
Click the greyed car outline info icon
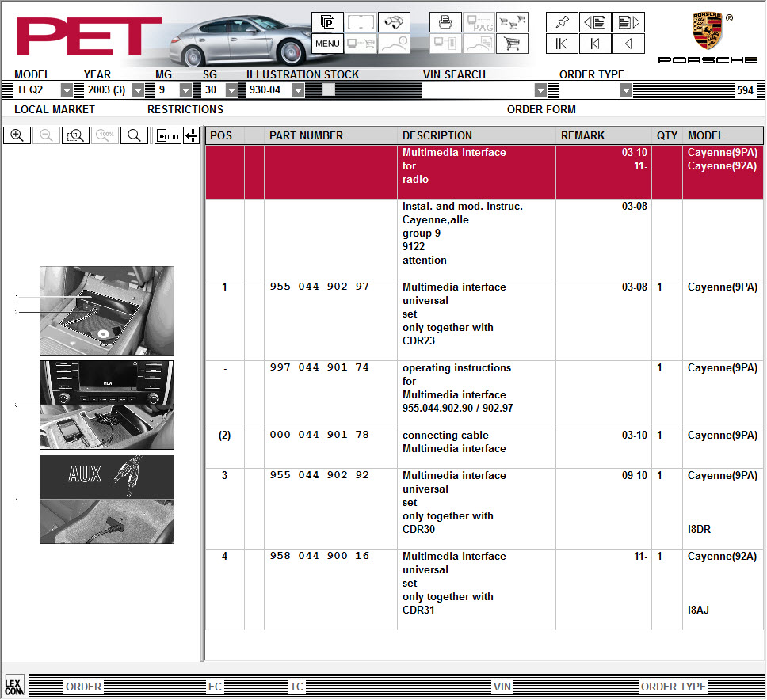[395, 43]
